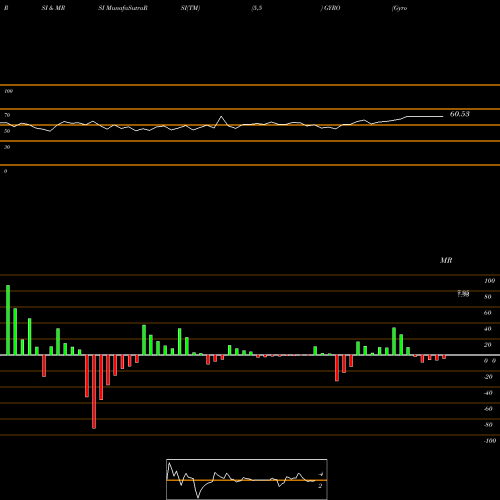Select the 'SI & MR' header text
500x500 pixels.
tap(53, 8)
